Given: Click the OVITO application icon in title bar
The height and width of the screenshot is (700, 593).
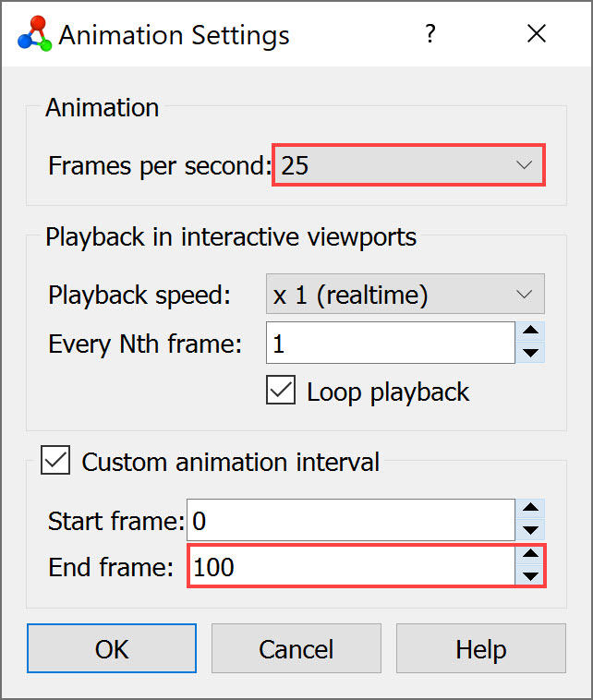Looking at the screenshot, I should coord(34,35).
